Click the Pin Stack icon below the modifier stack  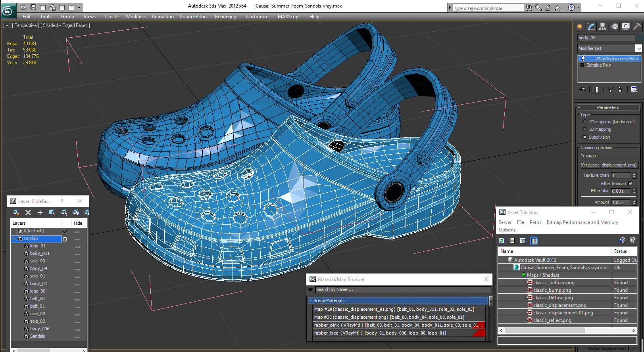583,89
